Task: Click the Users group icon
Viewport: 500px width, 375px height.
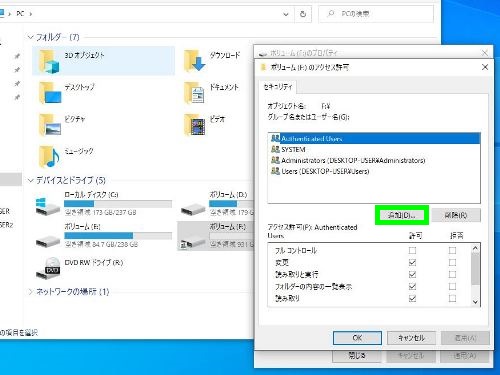Action: point(275,171)
